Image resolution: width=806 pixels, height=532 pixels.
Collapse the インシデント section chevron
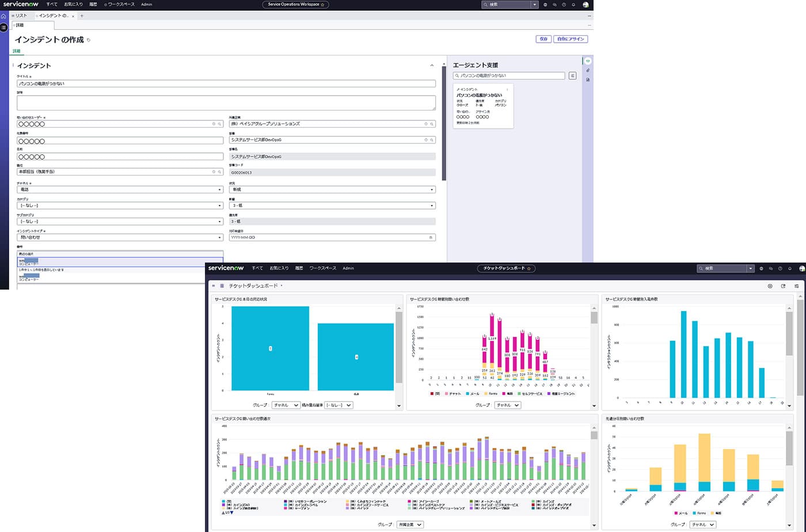click(432, 66)
